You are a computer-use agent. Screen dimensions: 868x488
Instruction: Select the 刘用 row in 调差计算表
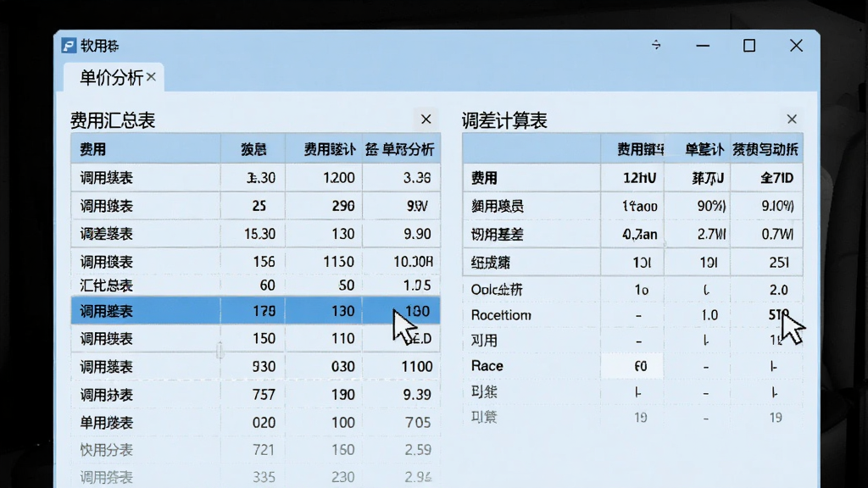pyautogui.click(x=632, y=341)
